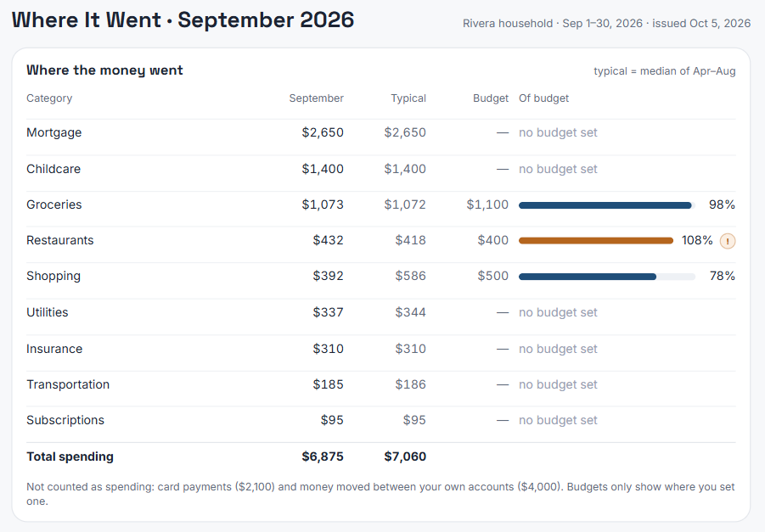Click the Groceries September amount $1,073
765x532 pixels.
click(x=323, y=204)
